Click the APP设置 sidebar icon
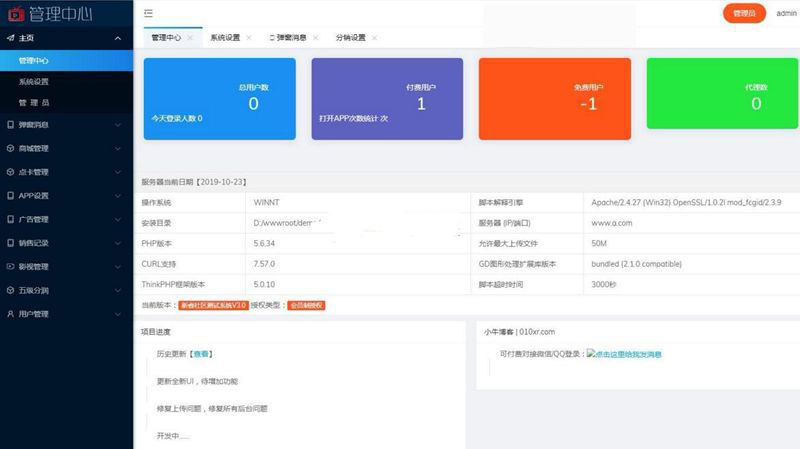This screenshot has height=449, width=800. 10,196
